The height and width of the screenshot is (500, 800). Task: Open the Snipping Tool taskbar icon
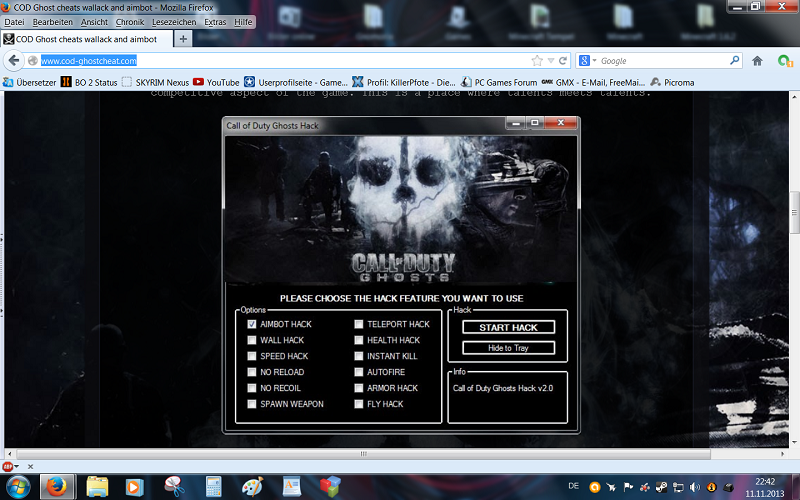[x=174, y=487]
